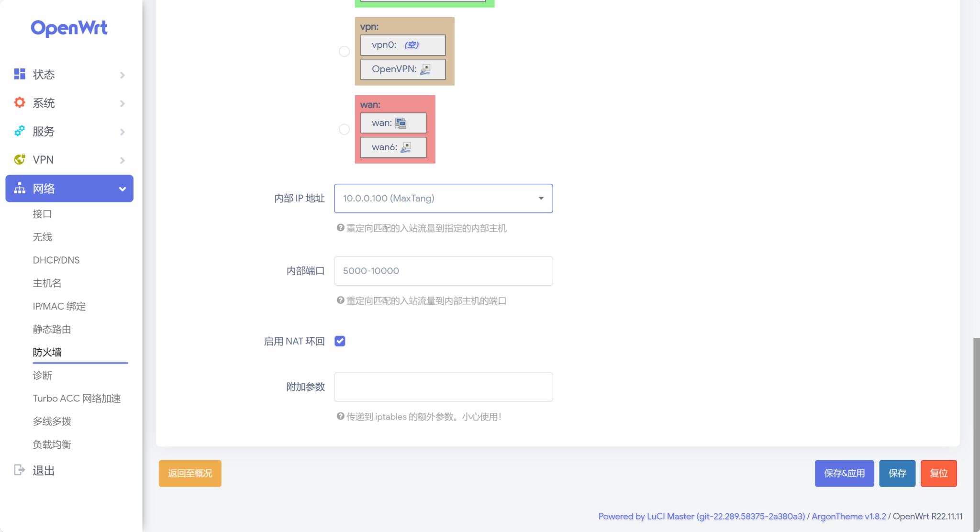Click the logout icon in sidebar
The width and height of the screenshot is (980, 532).
pyautogui.click(x=20, y=470)
